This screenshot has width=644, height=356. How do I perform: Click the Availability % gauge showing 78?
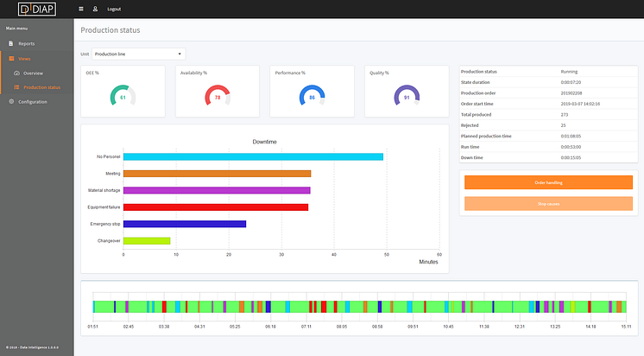pos(218,96)
